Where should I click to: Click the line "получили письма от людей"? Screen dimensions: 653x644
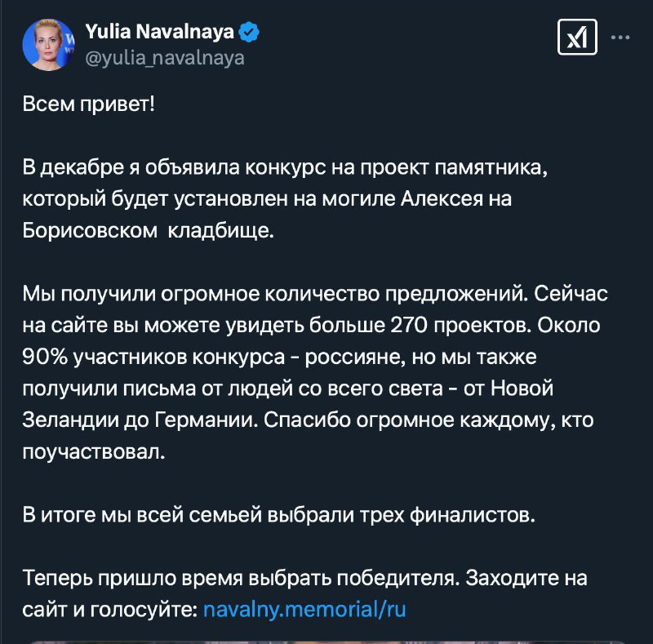tap(288, 389)
